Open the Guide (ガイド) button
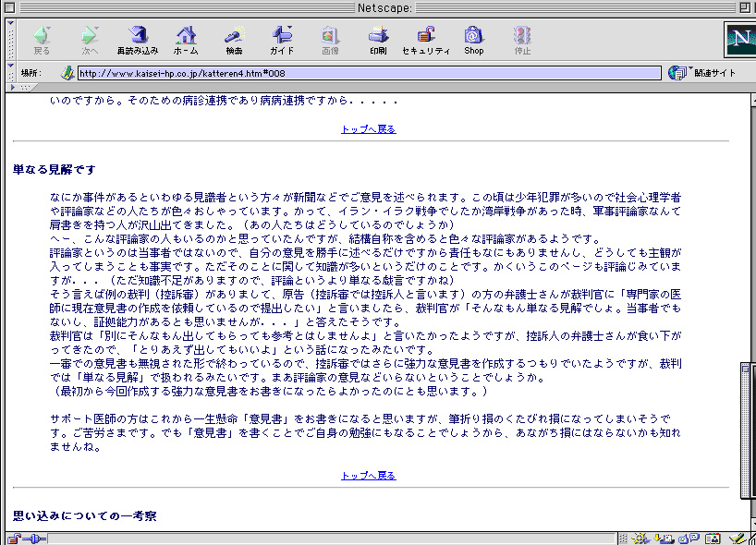The height and width of the screenshot is (545, 756). (282, 40)
